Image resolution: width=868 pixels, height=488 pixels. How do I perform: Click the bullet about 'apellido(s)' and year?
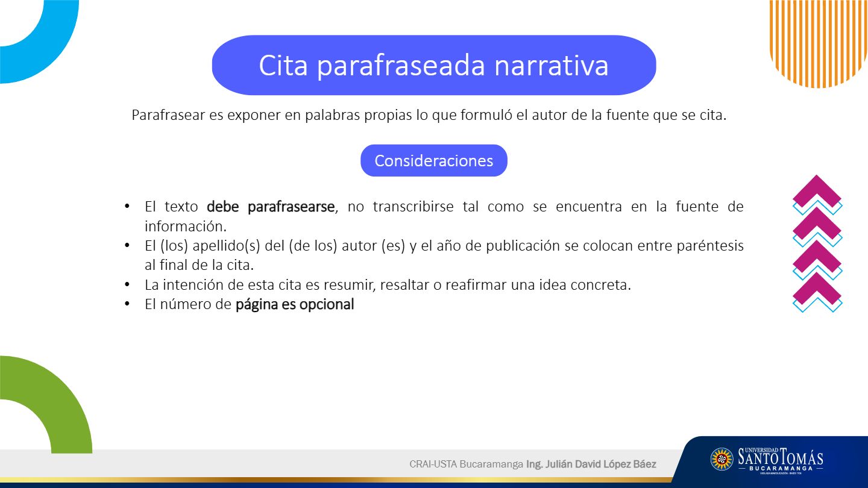[444, 246]
